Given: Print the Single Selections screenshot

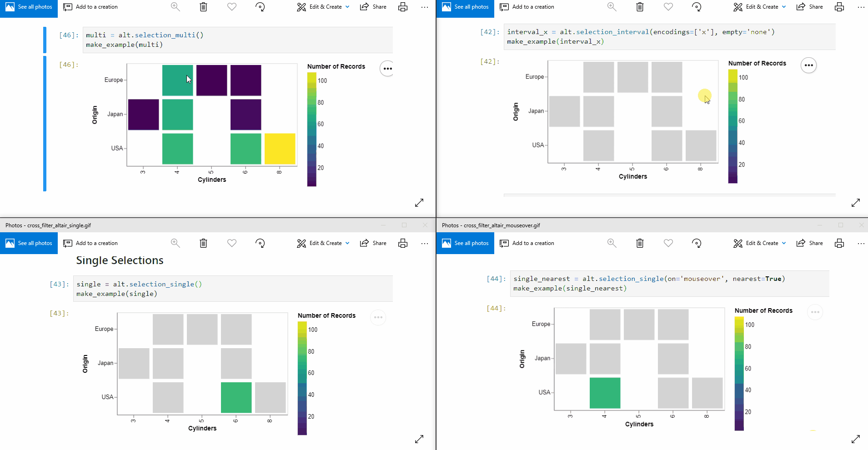Looking at the screenshot, I should point(403,243).
